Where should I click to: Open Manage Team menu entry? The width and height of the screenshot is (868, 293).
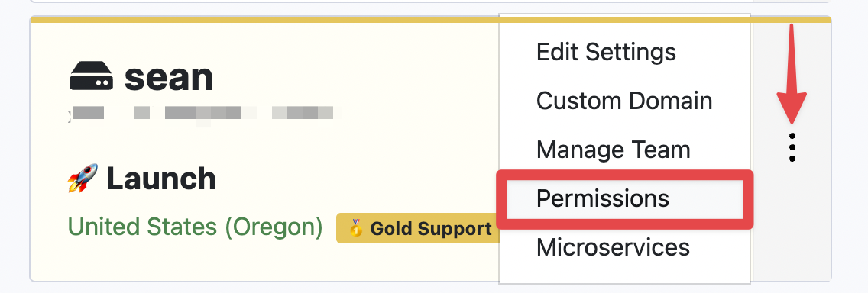[614, 150]
